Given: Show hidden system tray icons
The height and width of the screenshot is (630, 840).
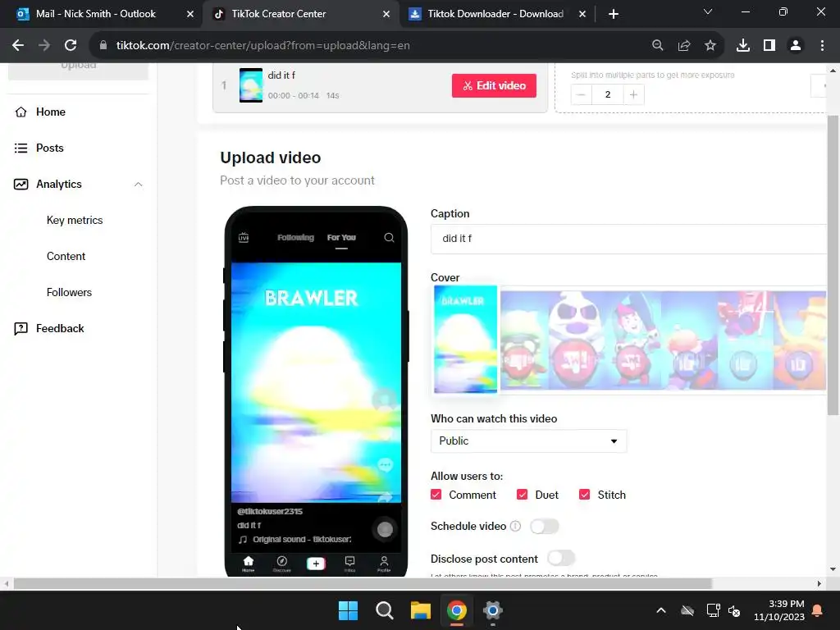Looking at the screenshot, I should tap(661, 610).
